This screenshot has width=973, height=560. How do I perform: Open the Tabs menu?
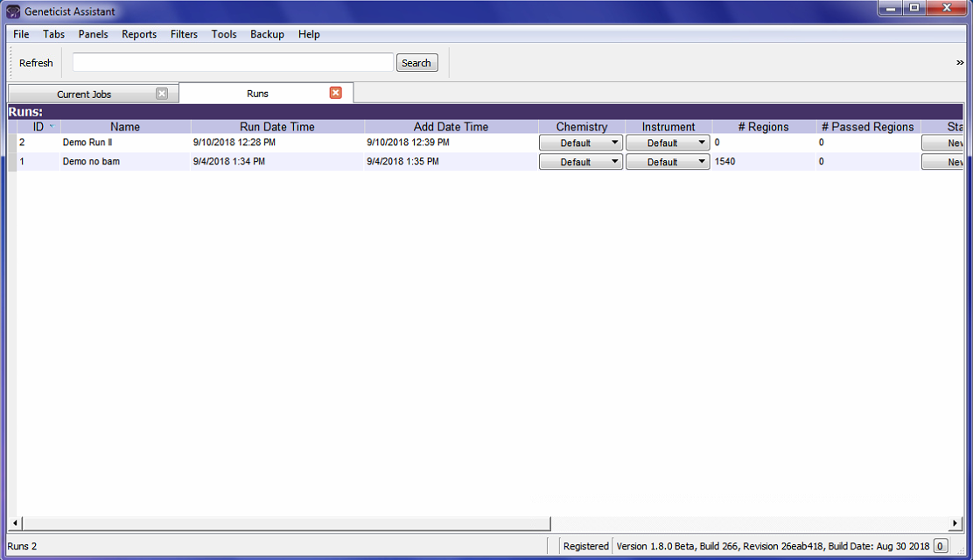pos(54,34)
